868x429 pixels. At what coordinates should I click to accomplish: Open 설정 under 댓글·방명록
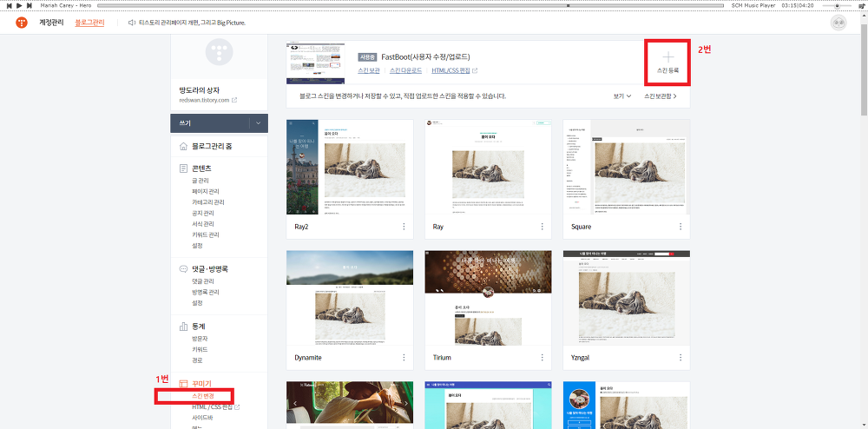pos(198,303)
